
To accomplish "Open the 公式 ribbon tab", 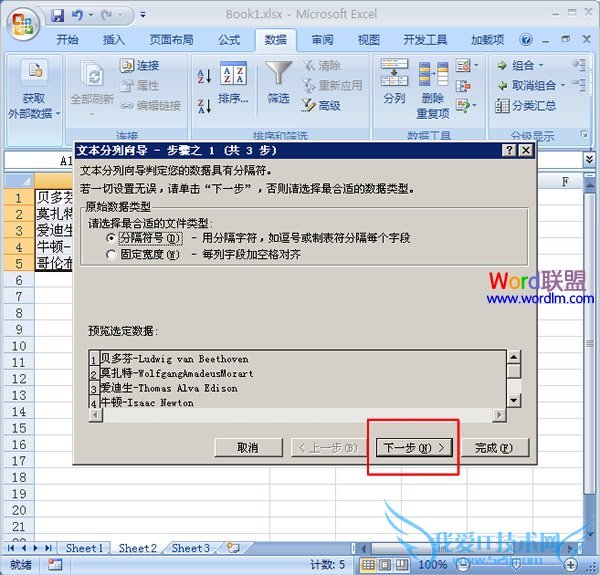I will pos(229,40).
